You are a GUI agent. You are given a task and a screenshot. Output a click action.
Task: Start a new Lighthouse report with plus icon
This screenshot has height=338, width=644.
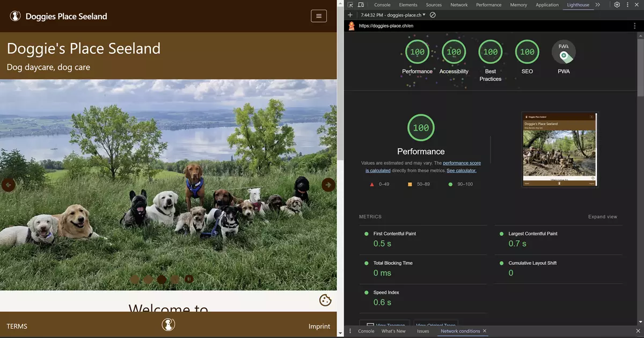point(350,15)
